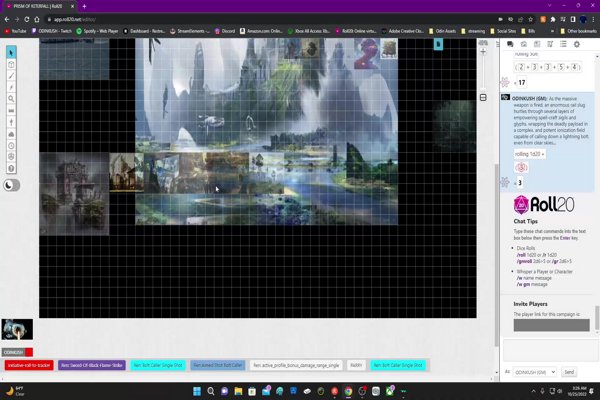Image resolution: width=600 pixels, height=400 pixels.
Task: Run the Aimed Shot Bolt Caller macro
Action: (x=217, y=365)
